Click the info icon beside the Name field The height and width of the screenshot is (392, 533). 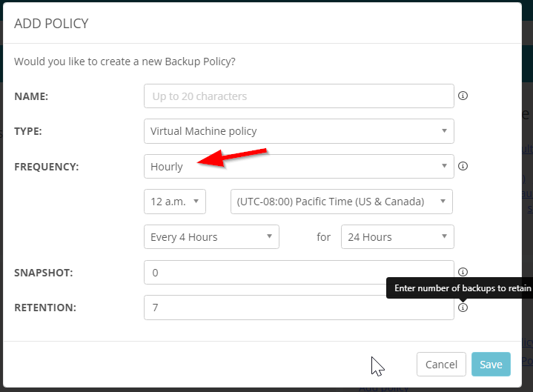click(x=463, y=96)
